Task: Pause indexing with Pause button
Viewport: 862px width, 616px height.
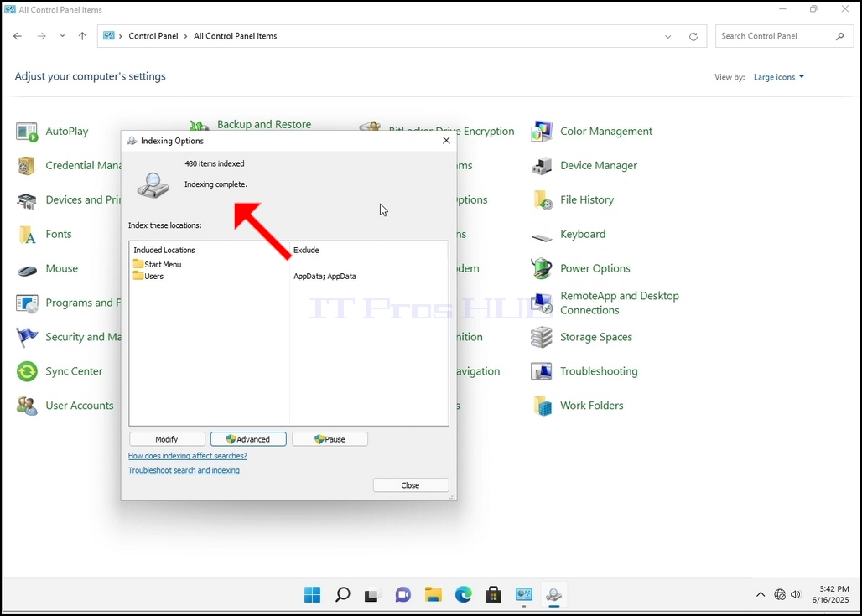Action: (330, 439)
